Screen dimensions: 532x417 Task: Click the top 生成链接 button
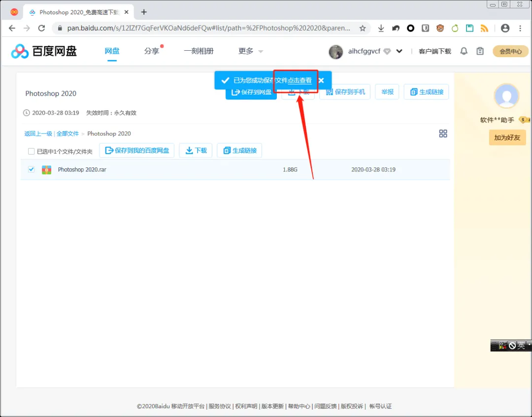[427, 92]
